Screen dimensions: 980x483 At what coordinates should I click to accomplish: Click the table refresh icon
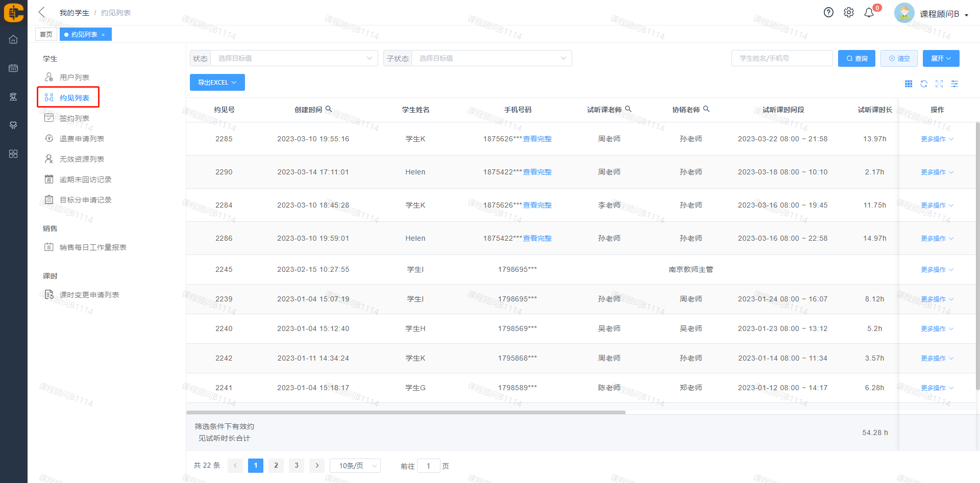pyautogui.click(x=924, y=84)
